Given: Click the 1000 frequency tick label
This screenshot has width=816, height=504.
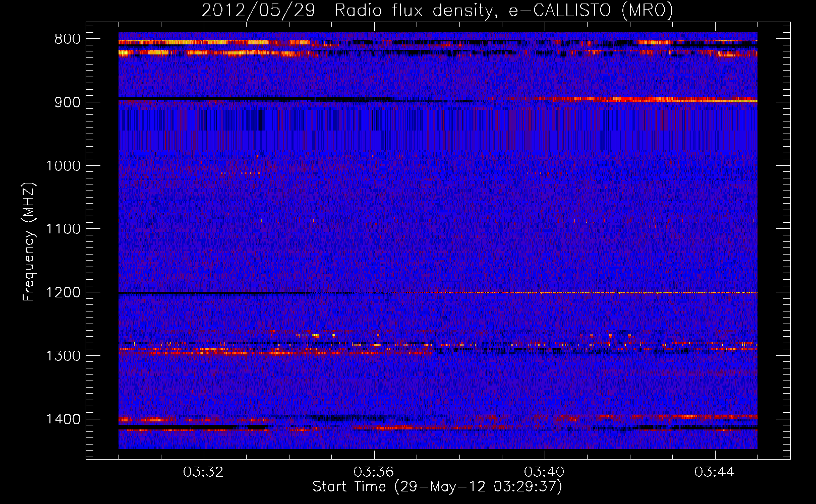Looking at the screenshot, I should coord(63,166).
